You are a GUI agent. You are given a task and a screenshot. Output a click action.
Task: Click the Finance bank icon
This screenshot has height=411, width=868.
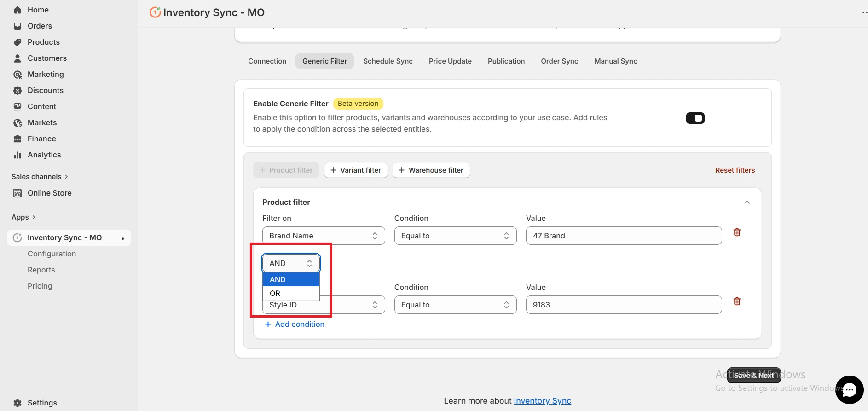coord(17,139)
